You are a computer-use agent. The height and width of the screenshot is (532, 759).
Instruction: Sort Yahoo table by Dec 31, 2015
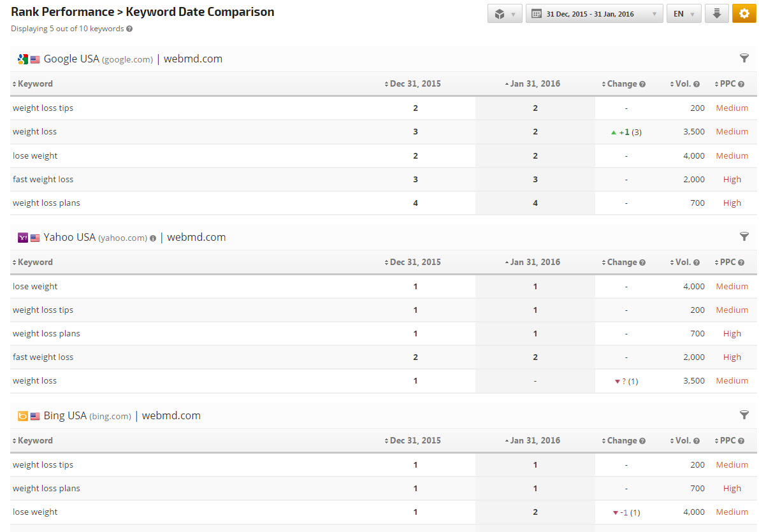[415, 262]
